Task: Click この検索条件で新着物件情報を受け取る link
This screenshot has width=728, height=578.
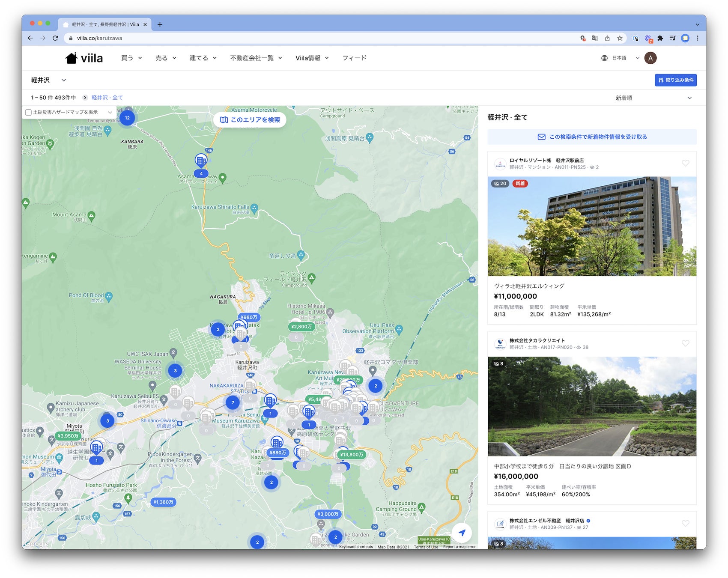Action: tap(592, 137)
